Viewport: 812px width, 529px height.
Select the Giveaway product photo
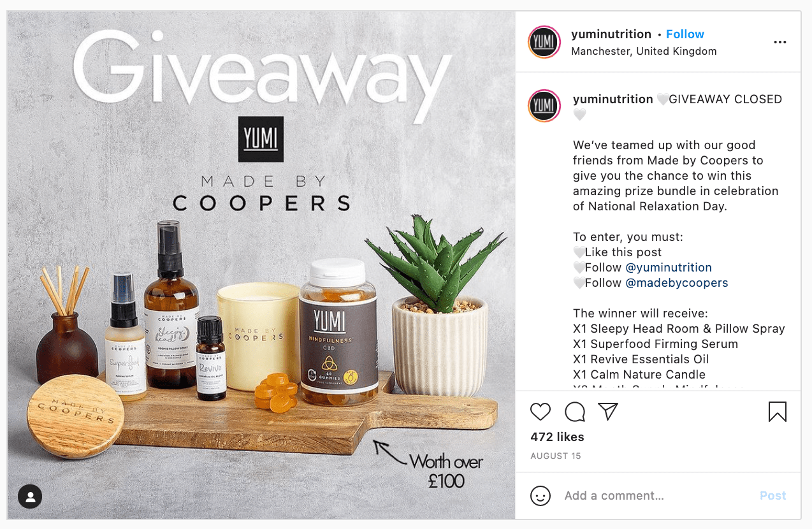tap(261, 265)
